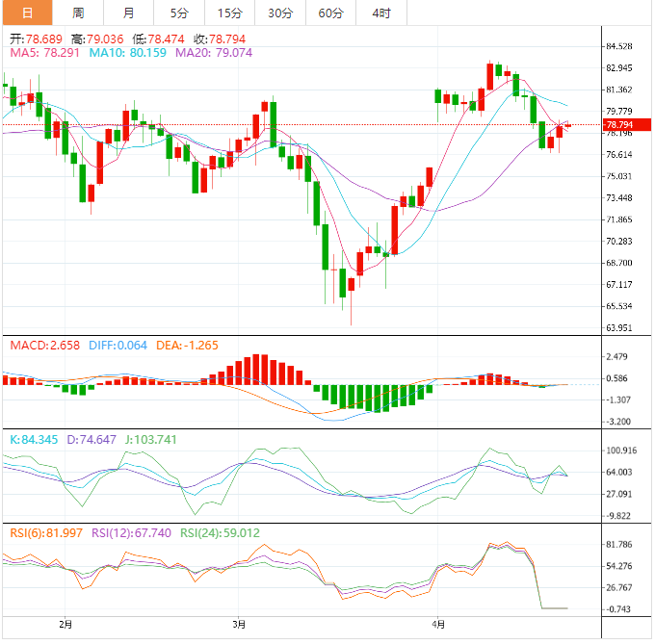655x644 pixels.
Task: Click the MA5: 78.291 label
Action: tap(44, 53)
